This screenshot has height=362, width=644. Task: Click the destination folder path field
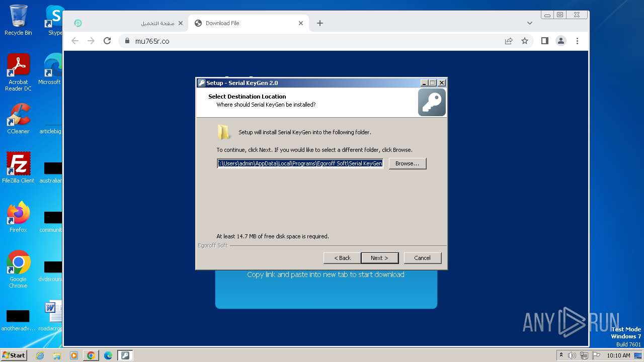[x=300, y=163]
